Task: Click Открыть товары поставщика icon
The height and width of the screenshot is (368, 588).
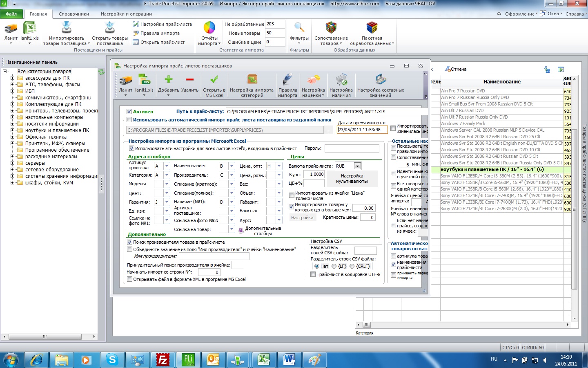Action: pos(110,28)
